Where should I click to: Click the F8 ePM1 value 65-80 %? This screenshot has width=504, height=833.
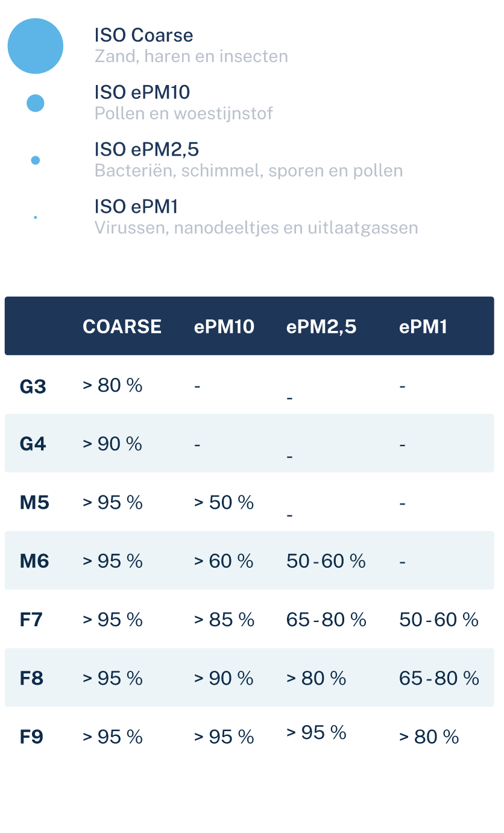(x=439, y=678)
